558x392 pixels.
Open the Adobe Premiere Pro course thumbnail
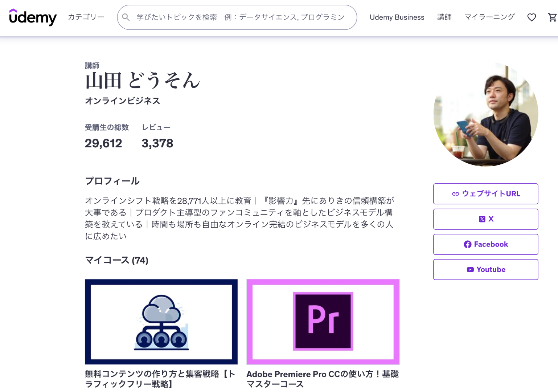[323, 322]
